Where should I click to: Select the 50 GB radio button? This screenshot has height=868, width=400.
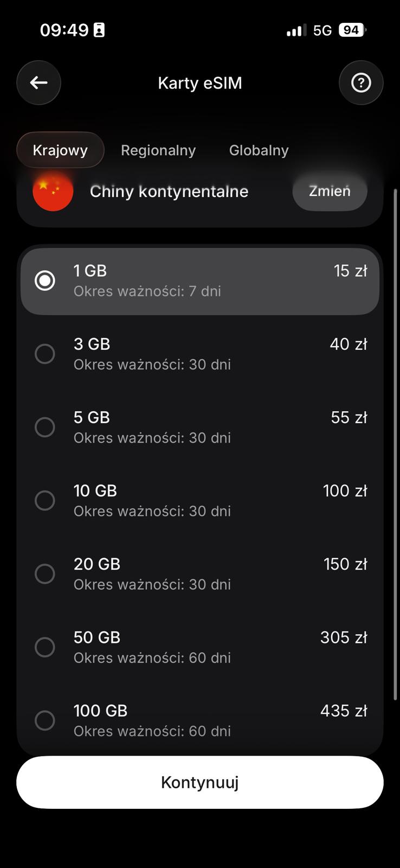click(45, 647)
